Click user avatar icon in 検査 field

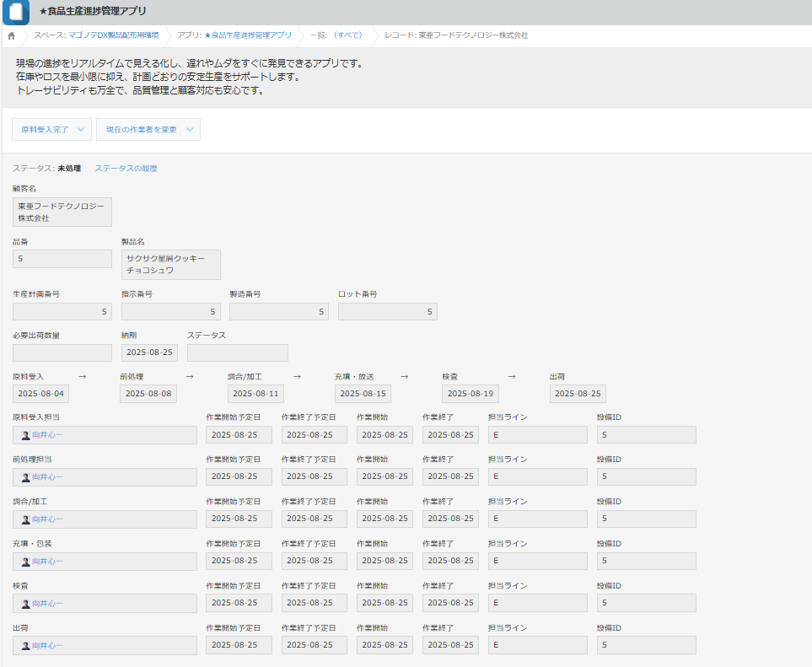pyautogui.click(x=25, y=604)
